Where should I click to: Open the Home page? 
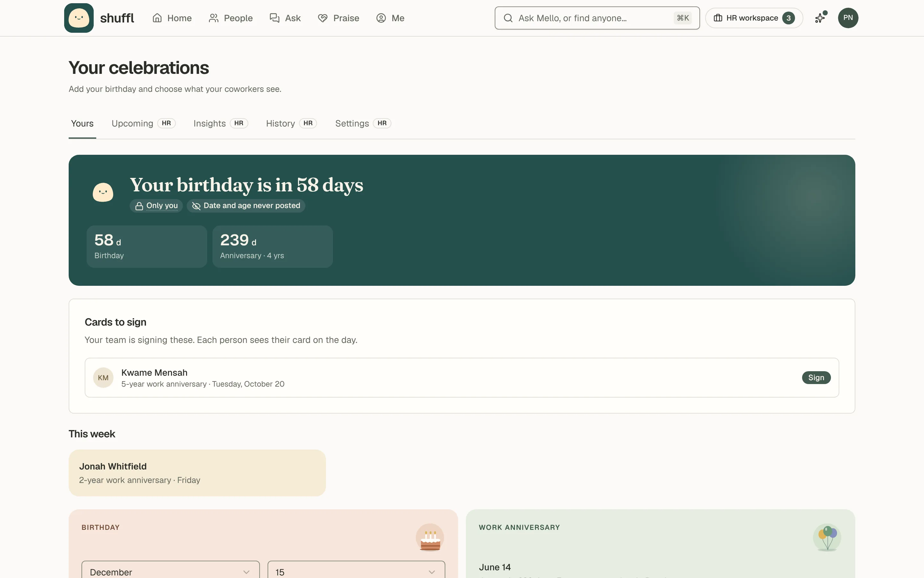pos(172,18)
